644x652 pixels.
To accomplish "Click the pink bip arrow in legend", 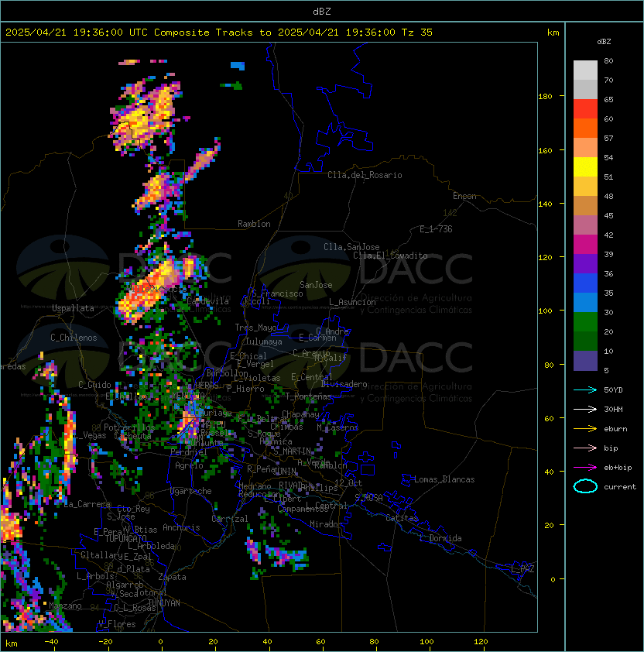I will [x=585, y=448].
